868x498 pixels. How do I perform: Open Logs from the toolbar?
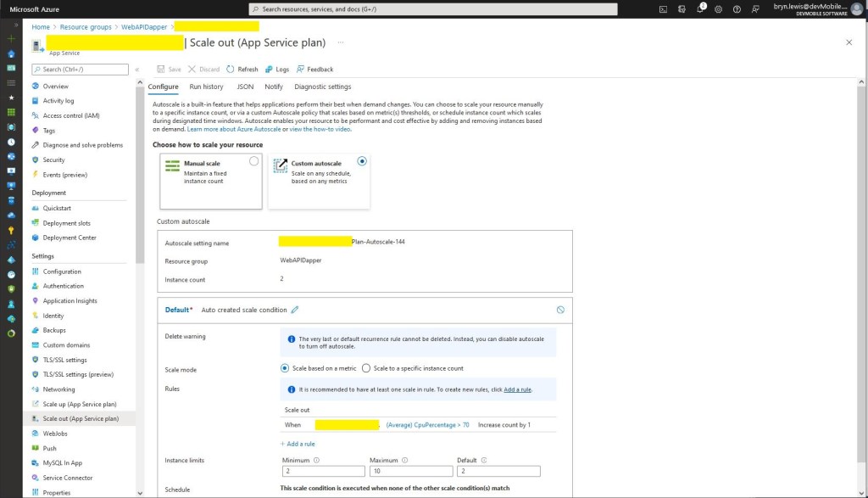click(x=269, y=70)
